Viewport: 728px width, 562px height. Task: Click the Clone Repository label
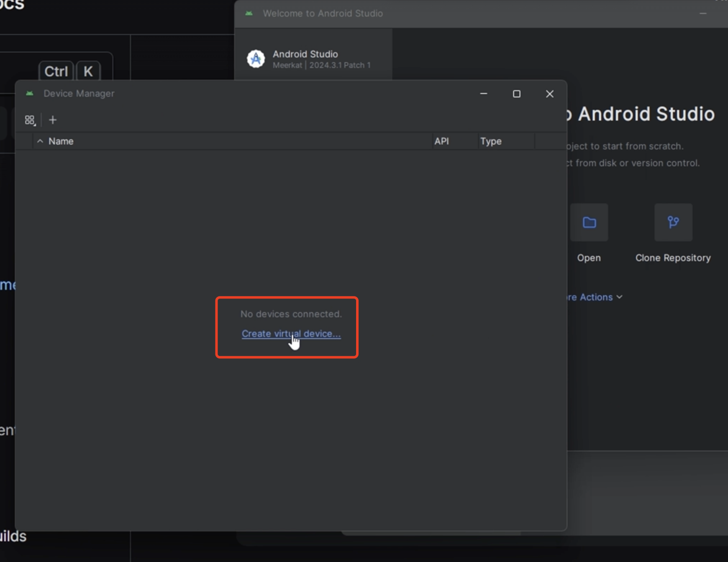[673, 258]
